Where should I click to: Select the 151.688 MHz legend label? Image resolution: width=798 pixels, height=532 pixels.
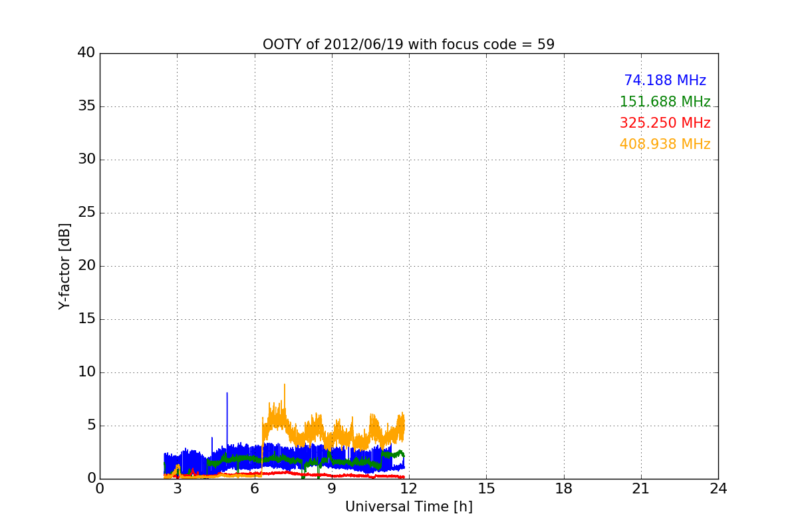click(665, 102)
